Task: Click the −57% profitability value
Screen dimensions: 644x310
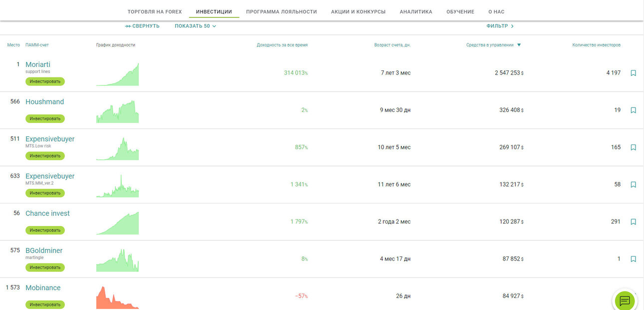Action: point(302,296)
